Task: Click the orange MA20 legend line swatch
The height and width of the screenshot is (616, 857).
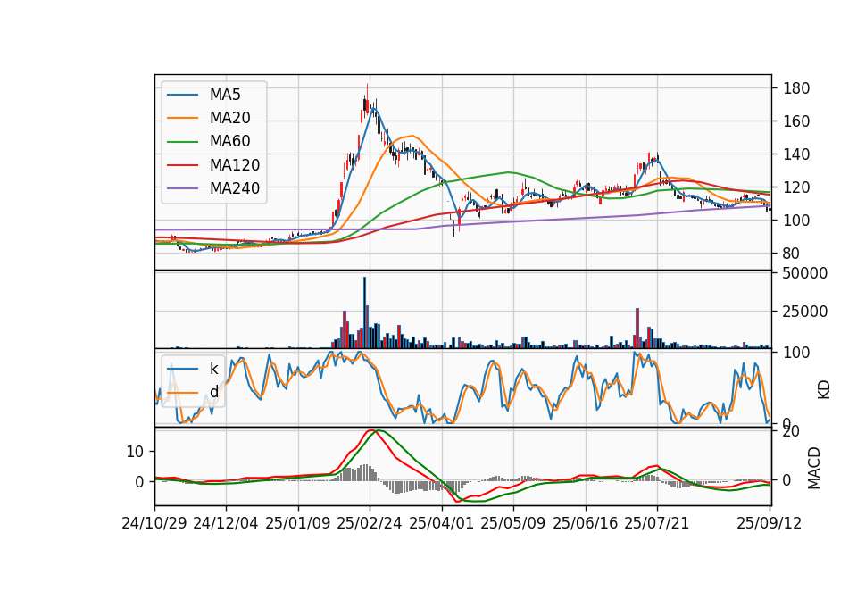Action: pos(182,118)
